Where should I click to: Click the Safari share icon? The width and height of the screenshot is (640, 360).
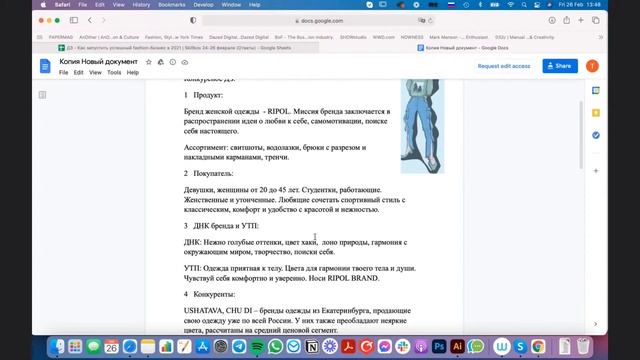pyautogui.click(x=567, y=20)
